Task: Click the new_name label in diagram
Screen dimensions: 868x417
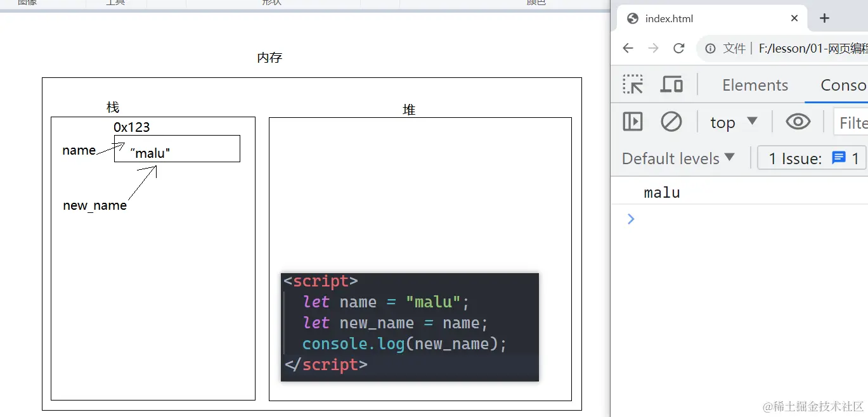Action: click(94, 205)
